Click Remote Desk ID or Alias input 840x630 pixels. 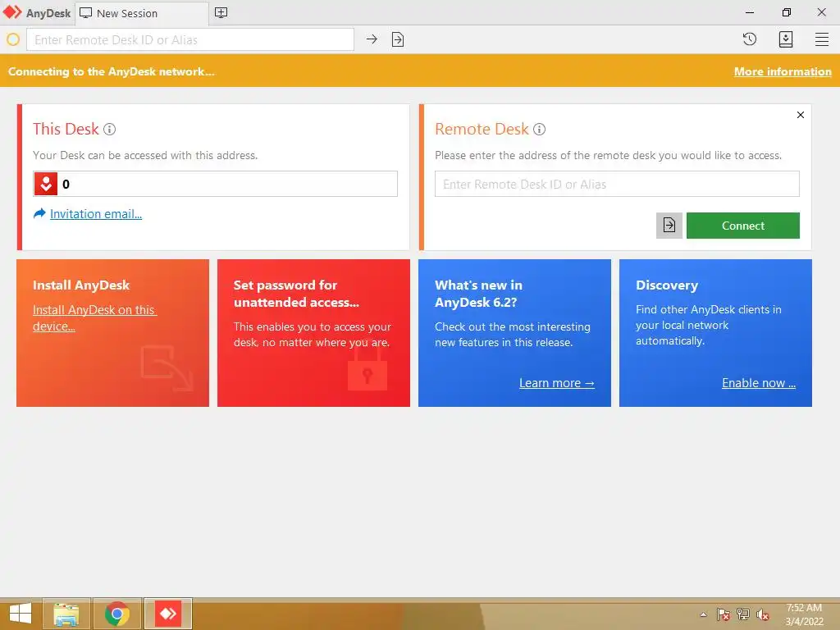click(x=617, y=184)
